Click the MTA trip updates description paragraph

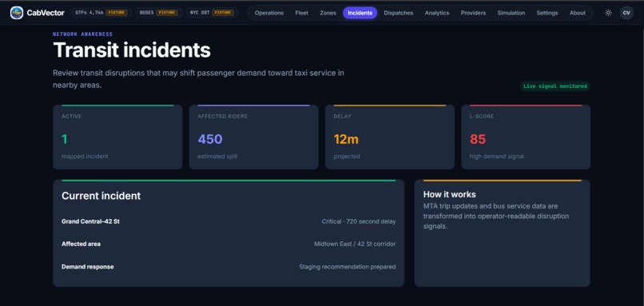(496, 216)
